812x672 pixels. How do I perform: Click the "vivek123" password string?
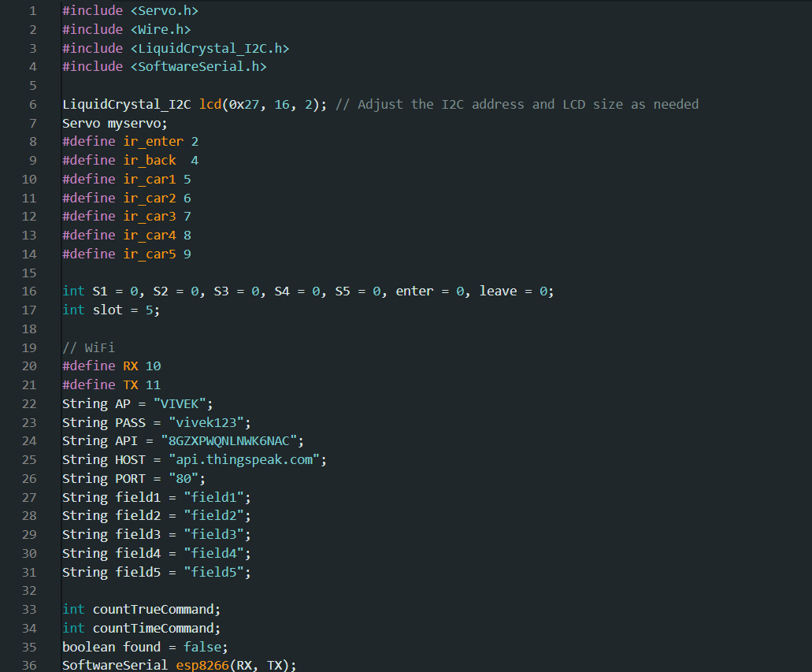[x=206, y=422]
